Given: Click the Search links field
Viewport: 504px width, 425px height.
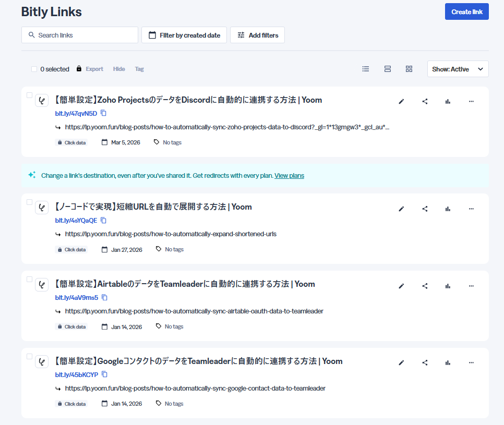Looking at the screenshot, I should point(80,35).
